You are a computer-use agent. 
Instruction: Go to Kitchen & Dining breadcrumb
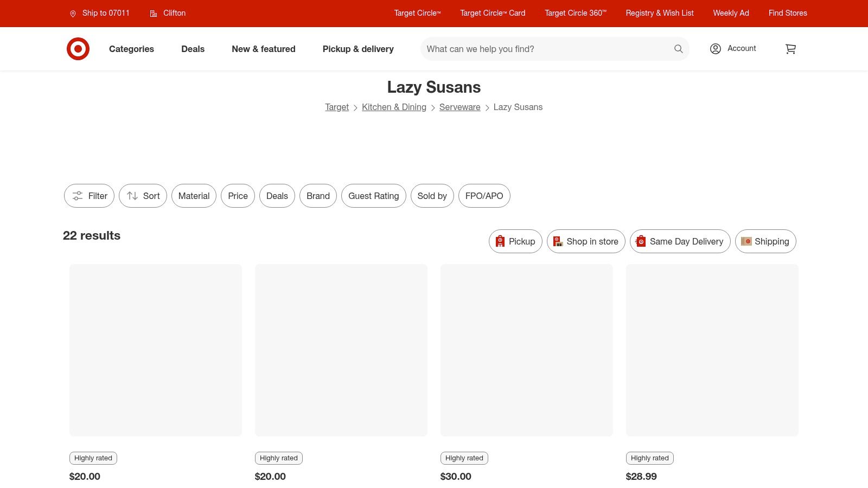click(x=394, y=107)
